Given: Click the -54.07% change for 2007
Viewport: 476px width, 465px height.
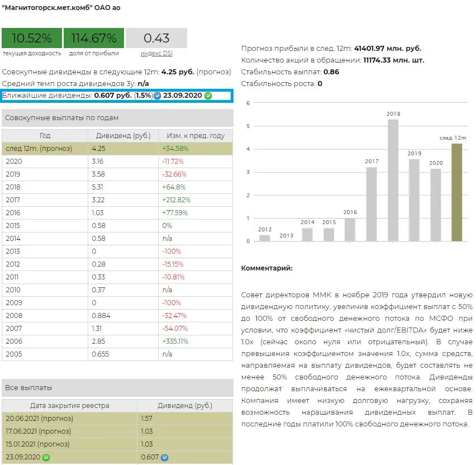Looking at the screenshot, I should click(175, 328).
